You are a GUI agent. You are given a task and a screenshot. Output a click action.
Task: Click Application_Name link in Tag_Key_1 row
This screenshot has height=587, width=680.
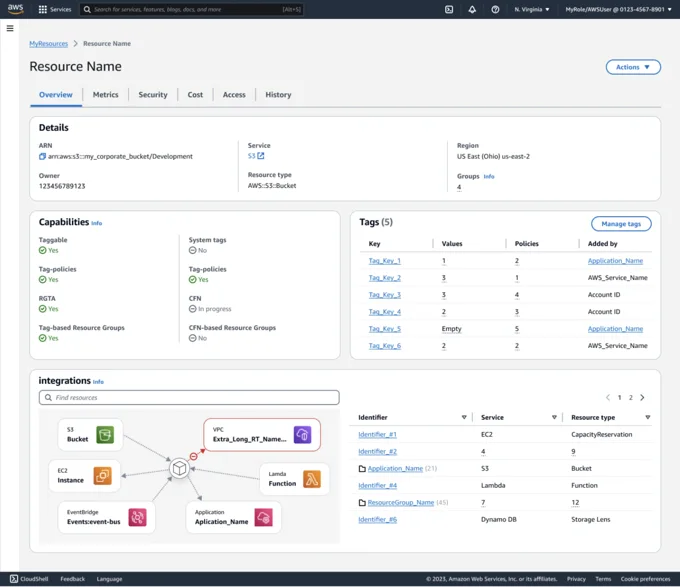click(x=615, y=261)
